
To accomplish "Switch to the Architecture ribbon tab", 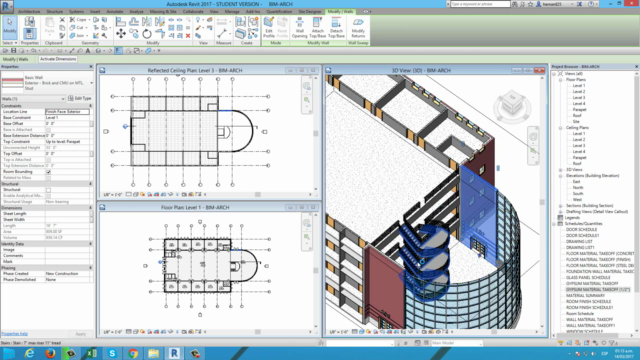I will (29, 11).
